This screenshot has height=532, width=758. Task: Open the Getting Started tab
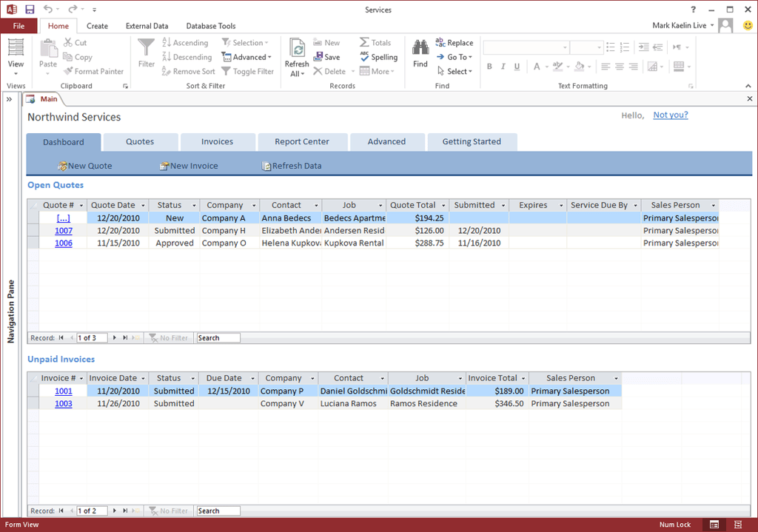pyautogui.click(x=472, y=141)
